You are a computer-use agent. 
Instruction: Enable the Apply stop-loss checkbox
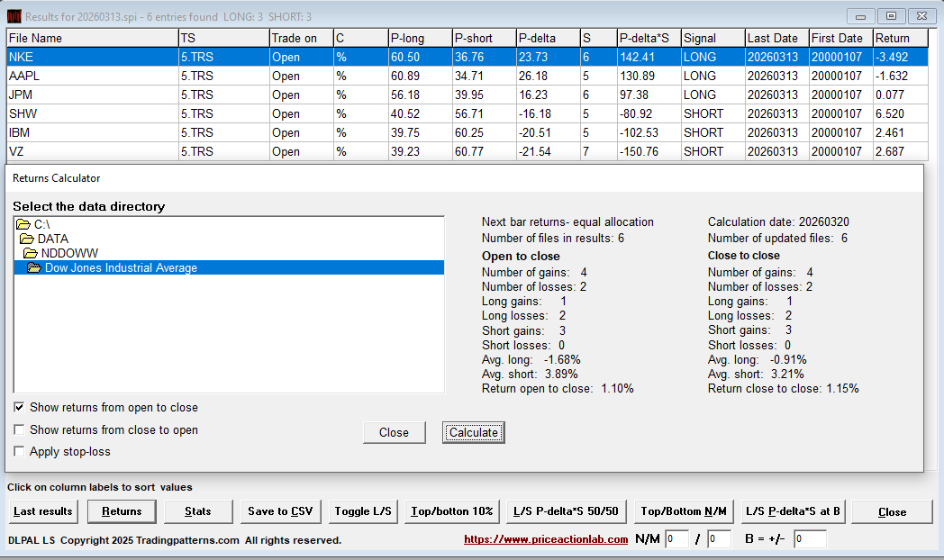19,451
